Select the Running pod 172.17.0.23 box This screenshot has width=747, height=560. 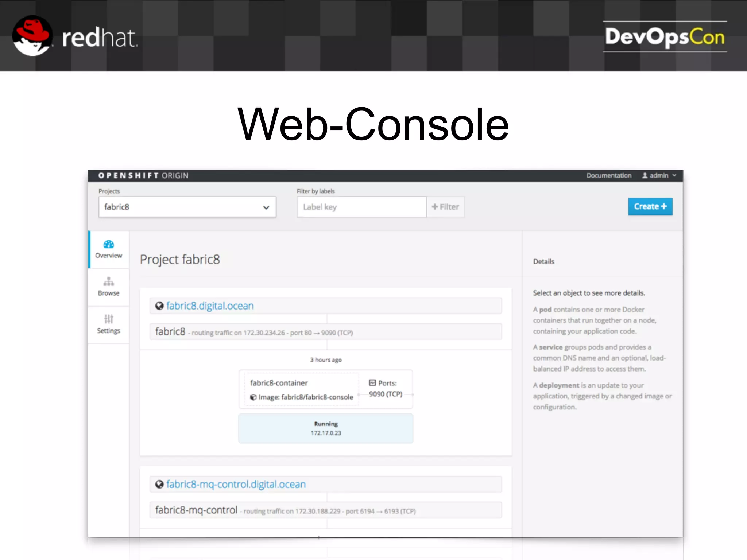(326, 428)
